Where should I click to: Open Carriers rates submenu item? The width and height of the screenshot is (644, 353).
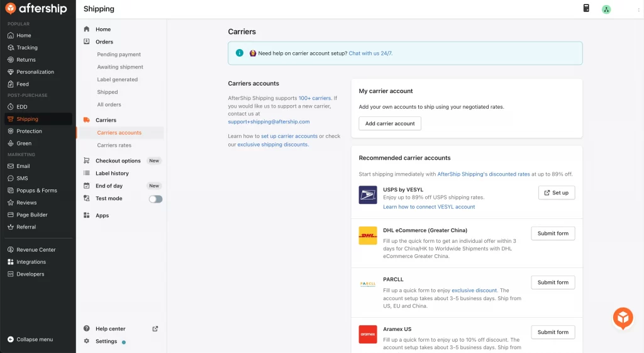pos(114,145)
